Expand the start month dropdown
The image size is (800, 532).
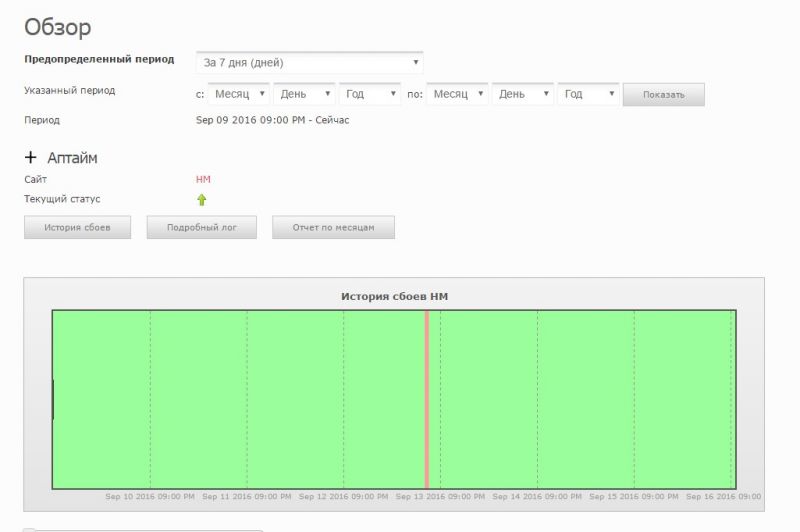pos(238,94)
